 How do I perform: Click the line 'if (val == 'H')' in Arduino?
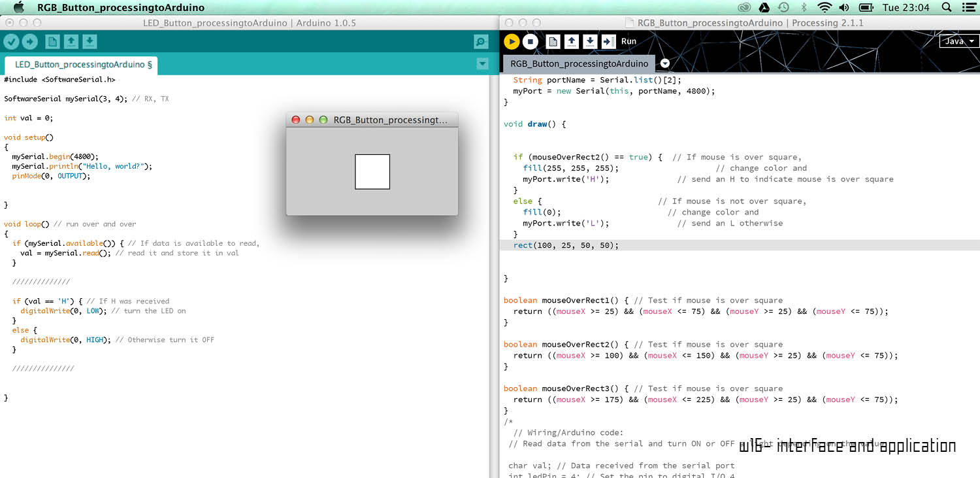48,301
